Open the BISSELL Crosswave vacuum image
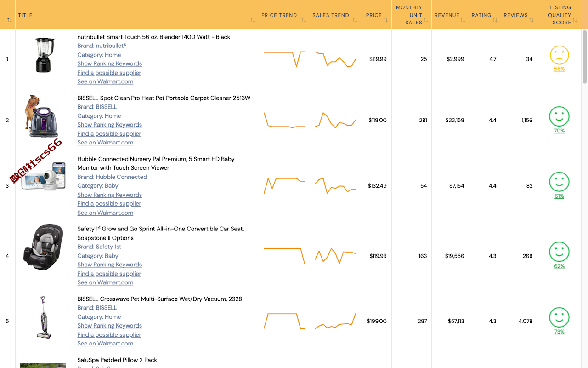This screenshot has width=588, height=368. [44, 317]
